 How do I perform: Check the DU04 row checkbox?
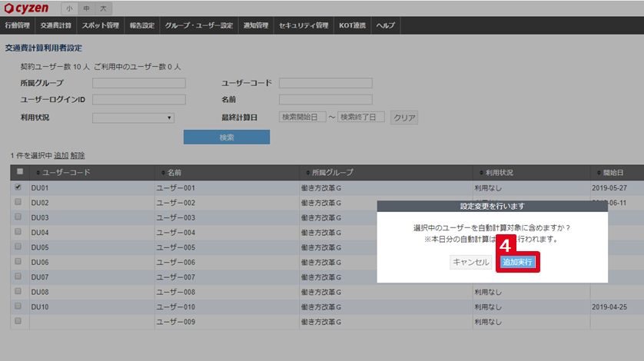tap(18, 232)
